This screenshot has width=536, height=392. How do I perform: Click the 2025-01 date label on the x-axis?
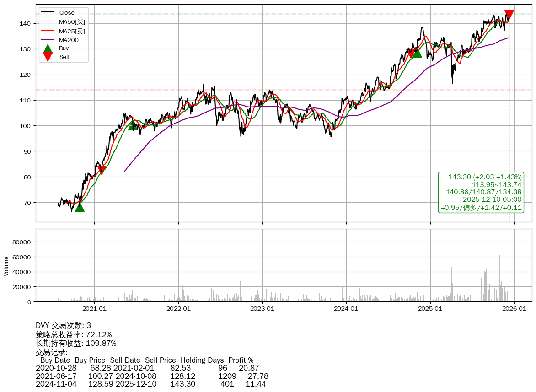pyautogui.click(x=430, y=309)
